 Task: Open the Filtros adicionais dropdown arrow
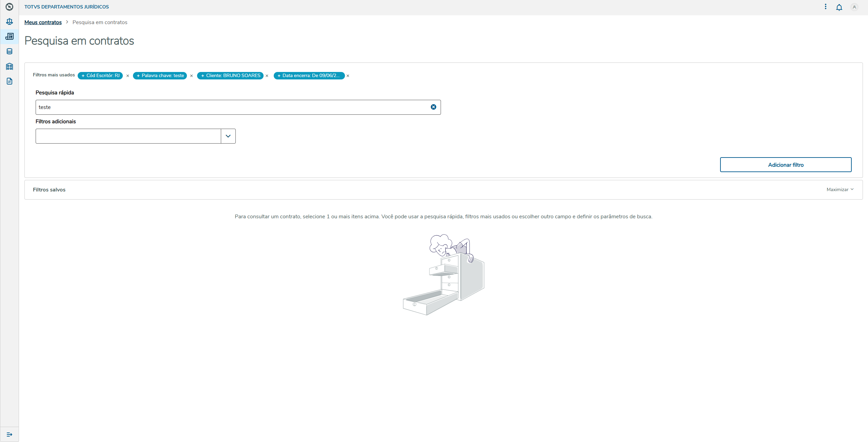228,136
